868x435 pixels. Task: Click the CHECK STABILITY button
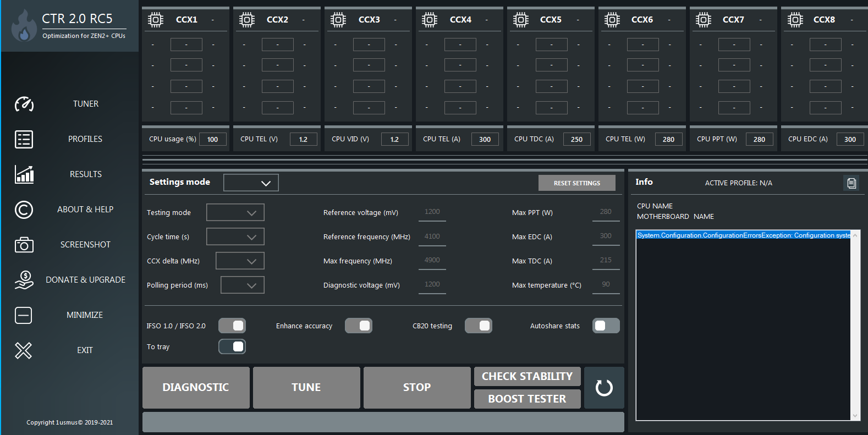(528, 376)
